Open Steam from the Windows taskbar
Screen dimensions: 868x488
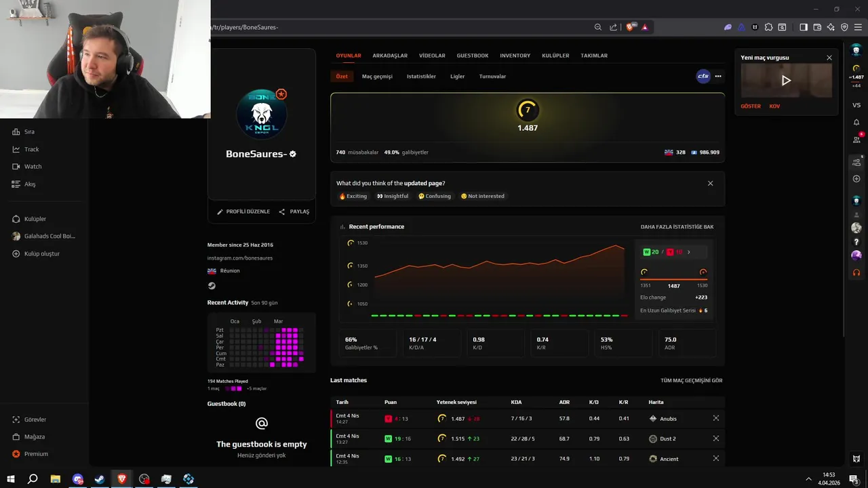coord(100,479)
